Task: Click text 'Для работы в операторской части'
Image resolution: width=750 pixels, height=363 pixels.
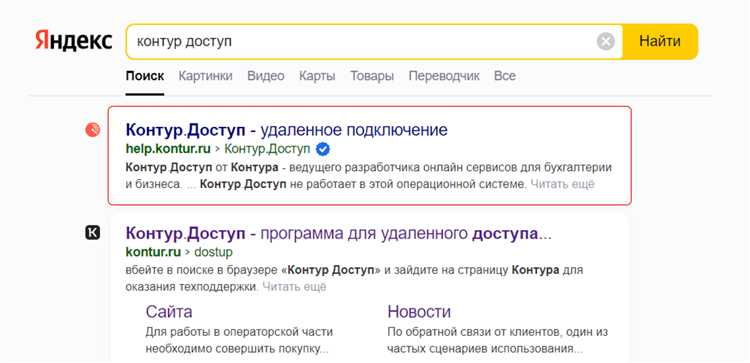Action: click(x=239, y=332)
